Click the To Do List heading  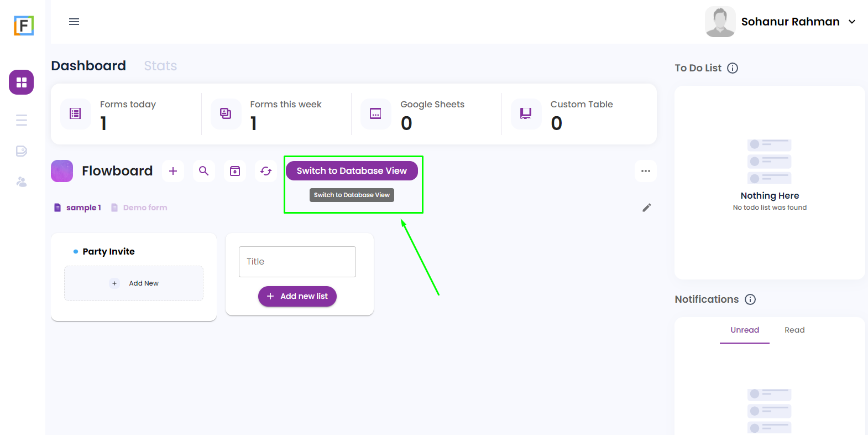coord(698,68)
